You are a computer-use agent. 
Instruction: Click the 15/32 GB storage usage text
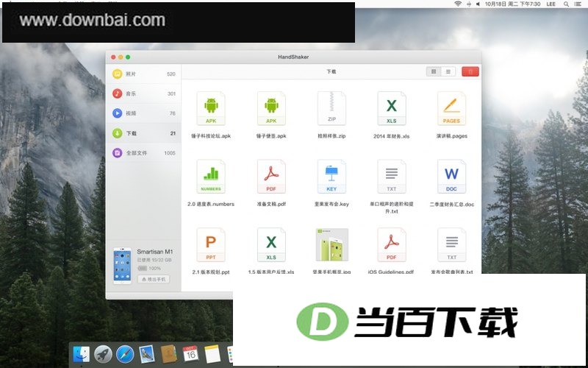(154, 260)
